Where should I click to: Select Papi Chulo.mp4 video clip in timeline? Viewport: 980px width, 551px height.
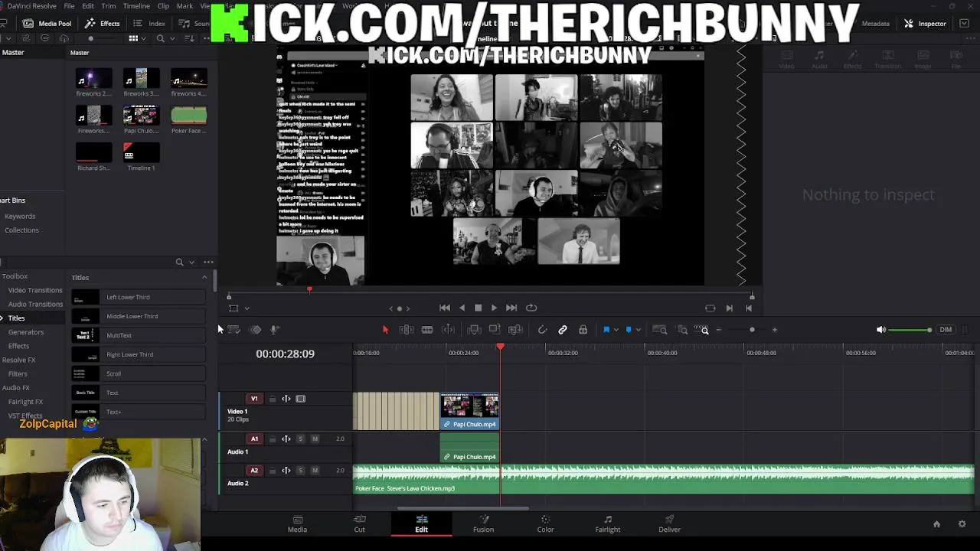click(x=469, y=411)
